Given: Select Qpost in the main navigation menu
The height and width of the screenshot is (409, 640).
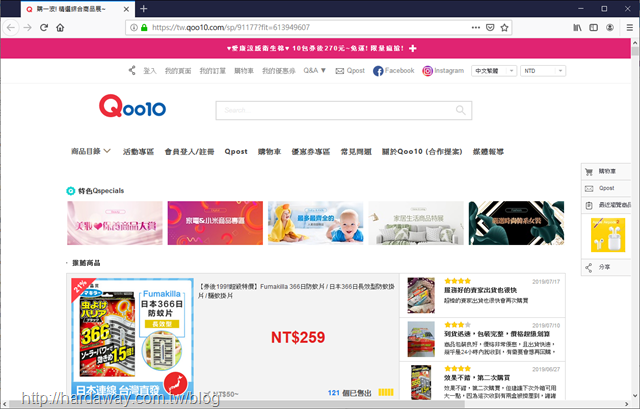Looking at the screenshot, I should 236,151.
